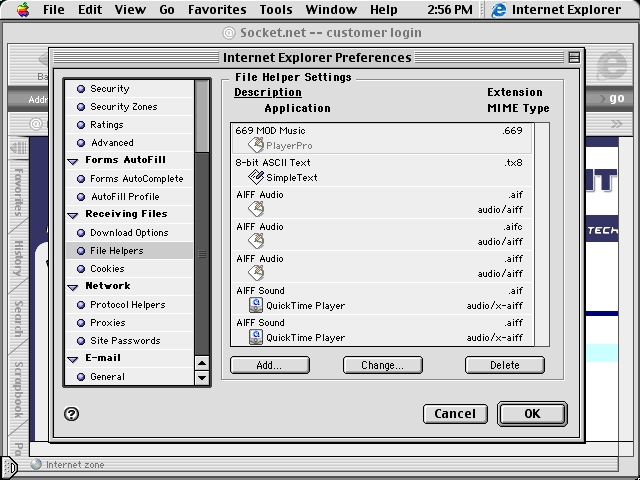Select AIFF Audio row with .aifc extension

pos(382,234)
